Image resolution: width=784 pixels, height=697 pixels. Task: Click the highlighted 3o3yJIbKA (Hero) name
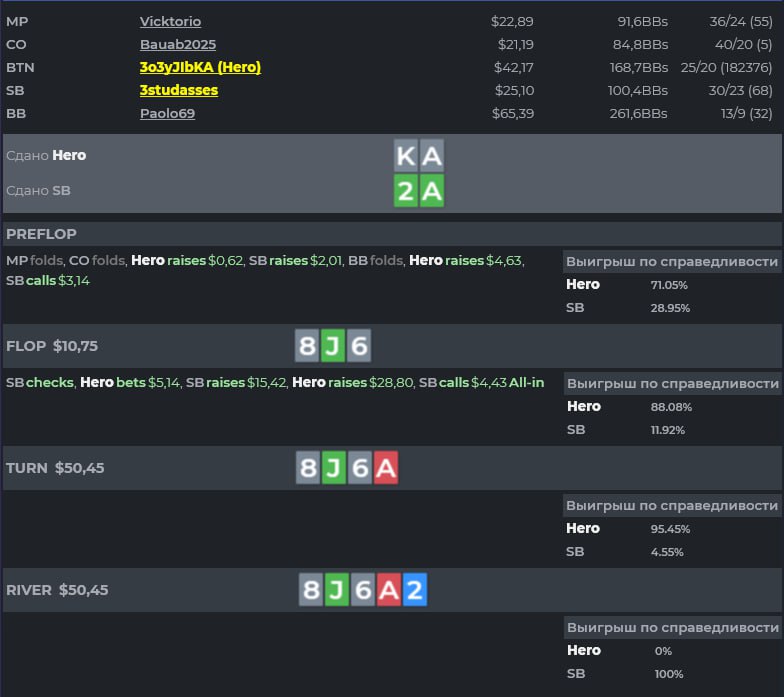pos(200,67)
